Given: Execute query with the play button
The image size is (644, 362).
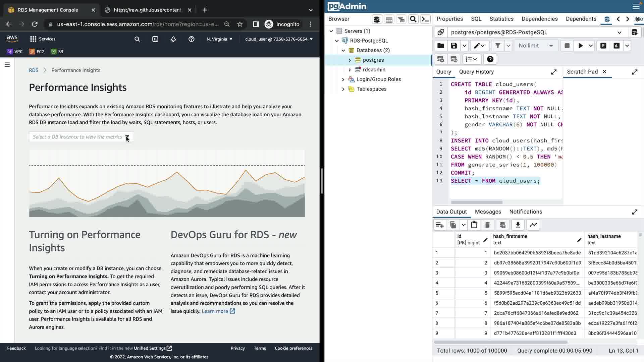Looking at the screenshot, I should [x=580, y=46].
